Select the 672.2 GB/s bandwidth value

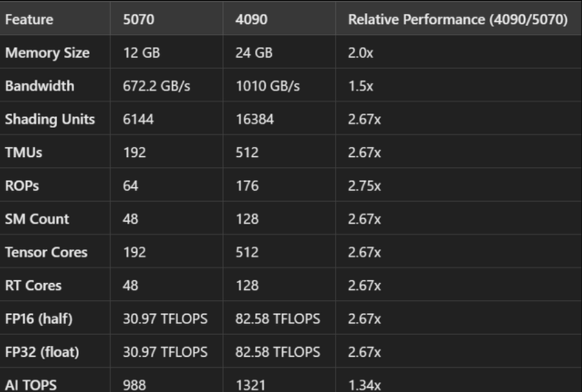[x=157, y=86]
